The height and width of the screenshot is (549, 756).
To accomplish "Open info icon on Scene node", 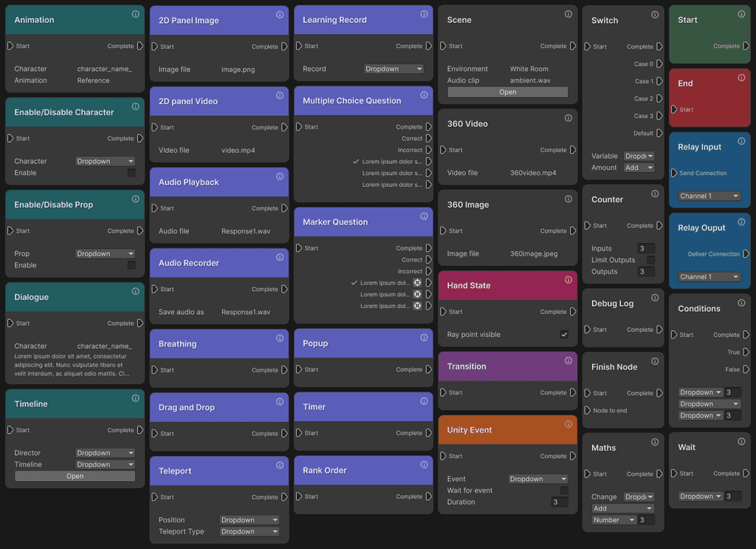I will (x=568, y=15).
